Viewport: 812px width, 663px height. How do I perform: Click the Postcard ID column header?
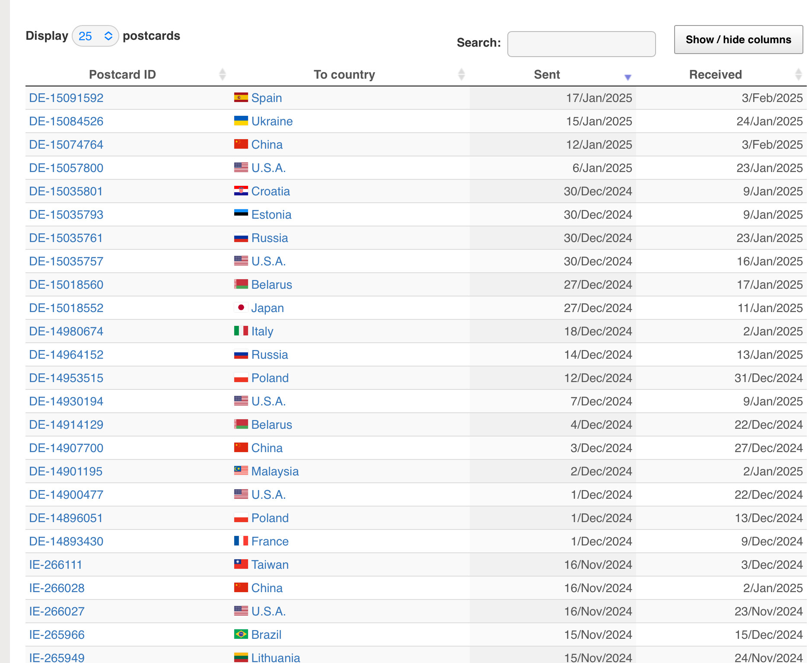click(122, 74)
